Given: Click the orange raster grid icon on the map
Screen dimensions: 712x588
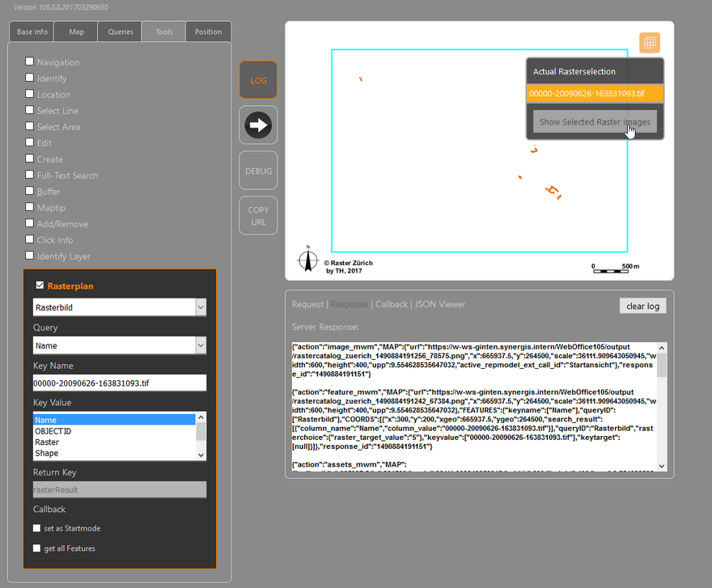Looking at the screenshot, I should click(x=649, y=42).
